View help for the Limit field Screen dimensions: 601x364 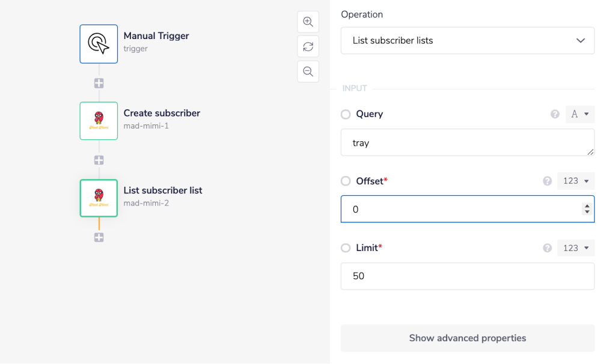[x=547, y=248]
